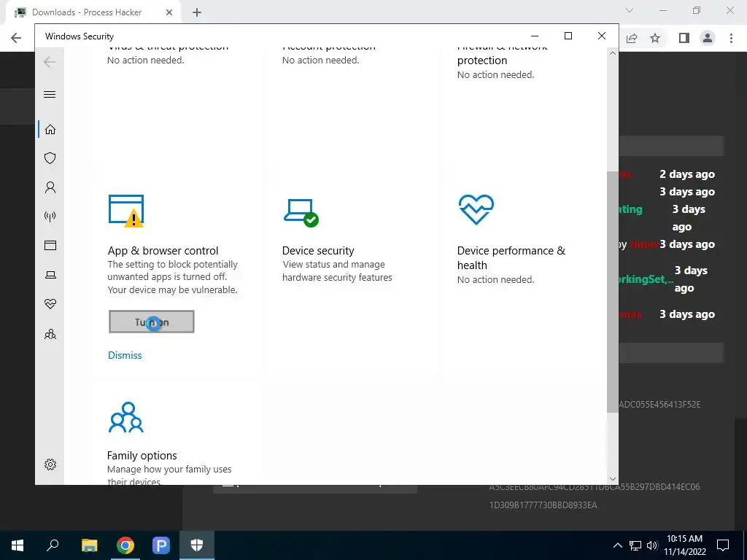The height and width of the screenshot is (560, 747).
Task: Open Device security sidebar laptop icon
Action: click(50, 275)
